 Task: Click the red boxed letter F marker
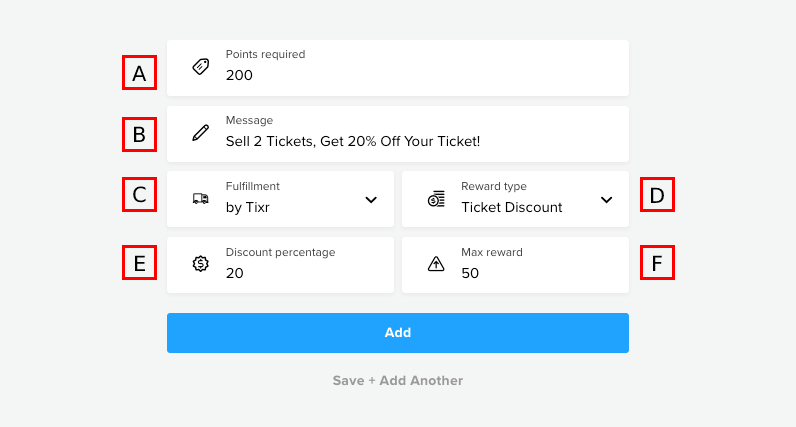[657, 262]
